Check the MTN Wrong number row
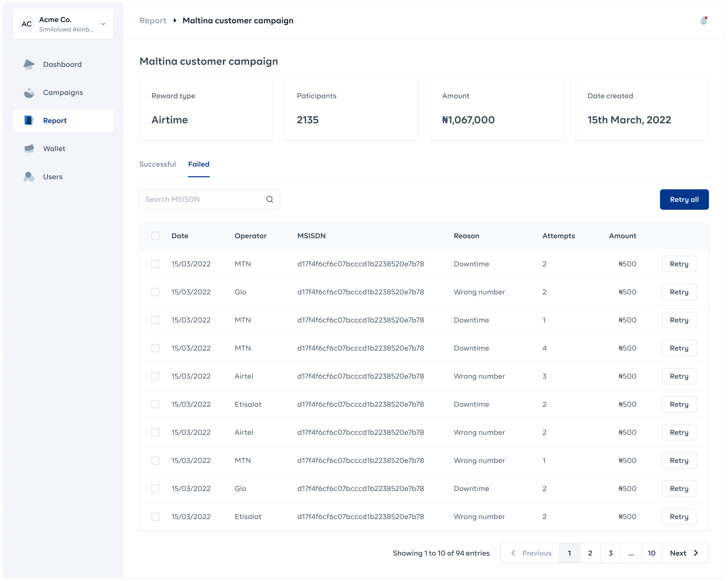Viewport: 728px width, 581px height. (x=155, y=460)
